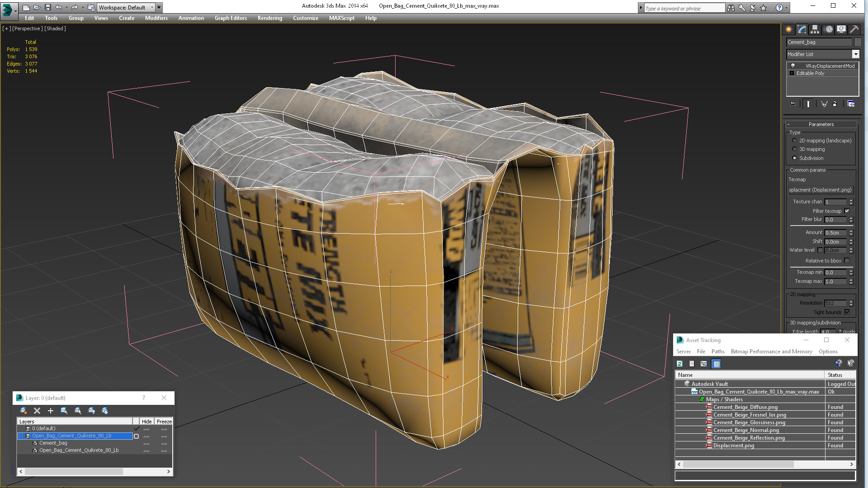Switch Asset Tracking to table view icon
Screen dimensions: 868x488
pyautogui.click(x=717, y=364)
